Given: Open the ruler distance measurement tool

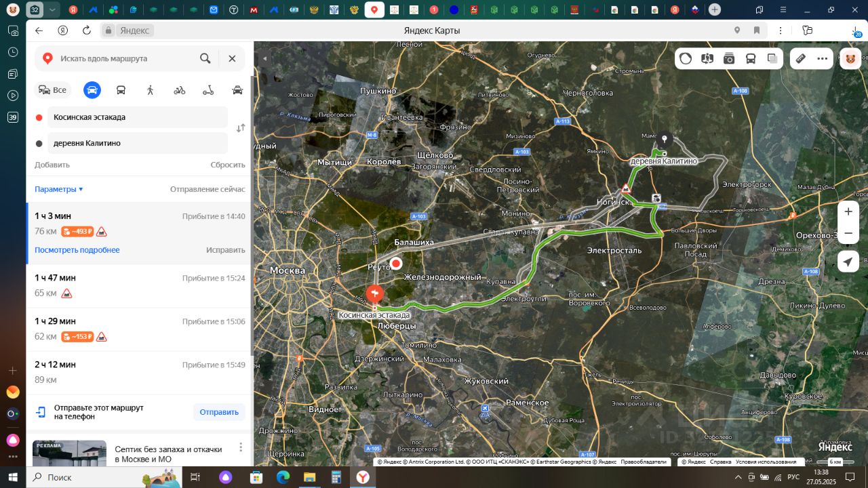Looking at the screenshot, I should [800, 58].
